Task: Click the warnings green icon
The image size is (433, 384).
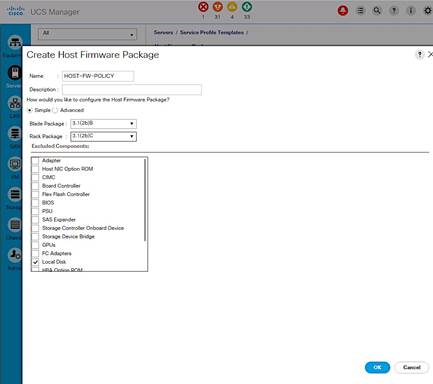Action: point(247,7)
